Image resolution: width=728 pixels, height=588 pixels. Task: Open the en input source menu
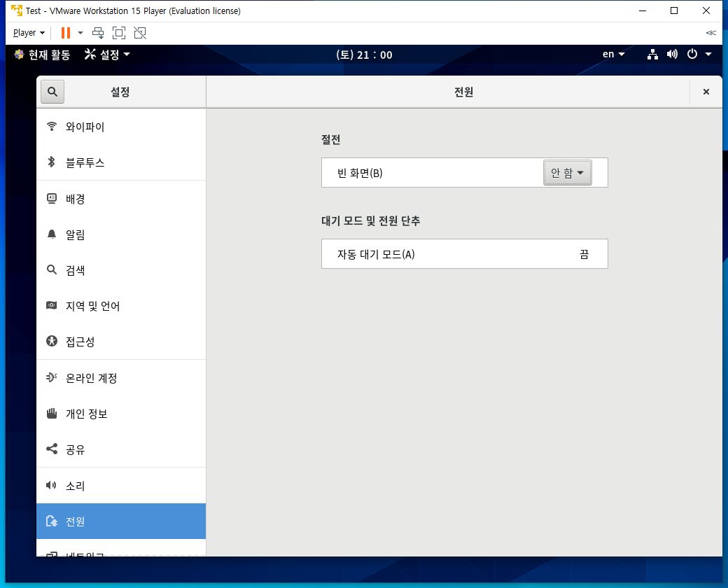click(613, 55)
